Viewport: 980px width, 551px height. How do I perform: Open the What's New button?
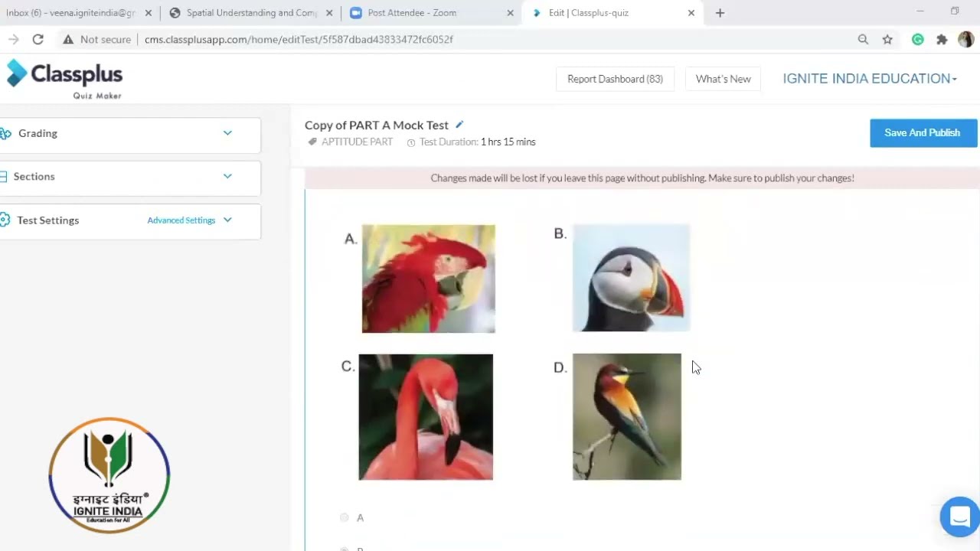coord(724,79)
